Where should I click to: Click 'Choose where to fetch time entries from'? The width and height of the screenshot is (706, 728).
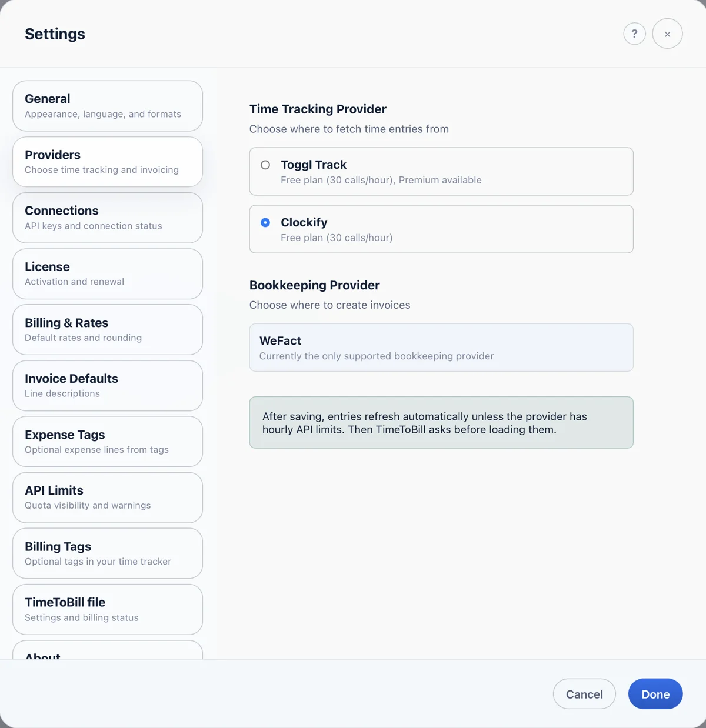coord(349,129)
